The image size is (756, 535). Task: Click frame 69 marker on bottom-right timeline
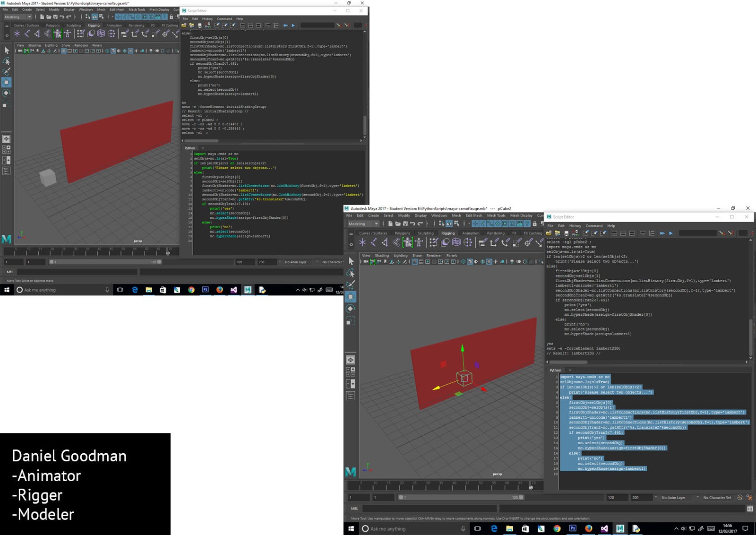[531, 485]
